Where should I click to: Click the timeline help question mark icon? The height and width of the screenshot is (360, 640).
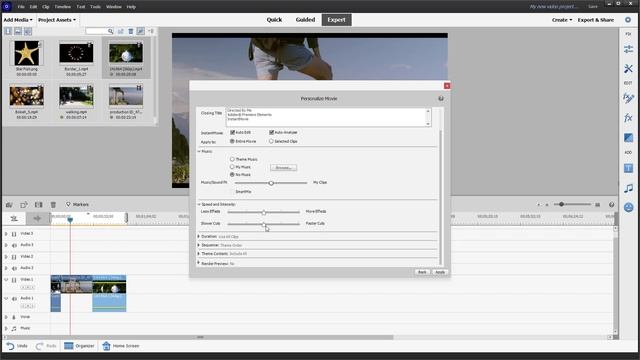pos(611,204)
